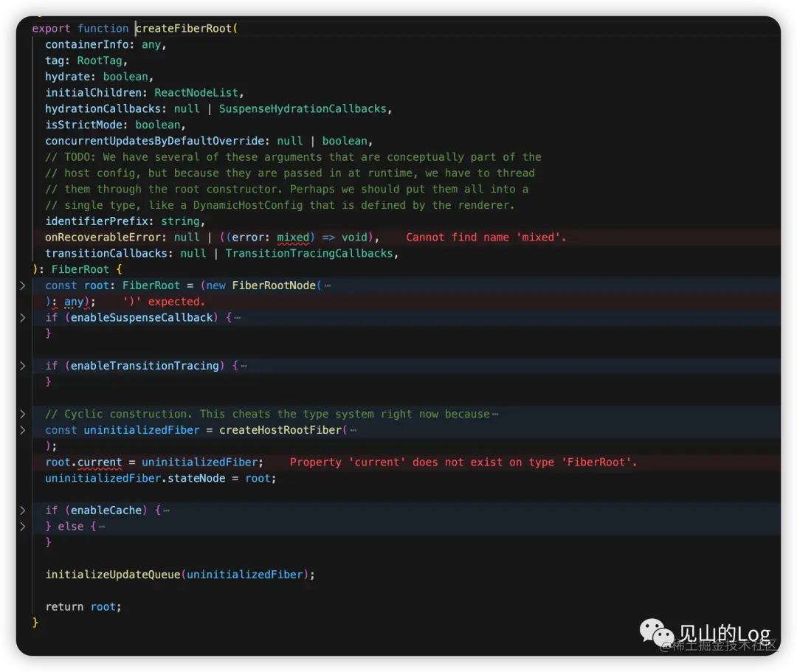Click 'concurrentUpdatesByDefaultOverride' parameter
The width and height of the screenshot is (797, 672).
154,141
